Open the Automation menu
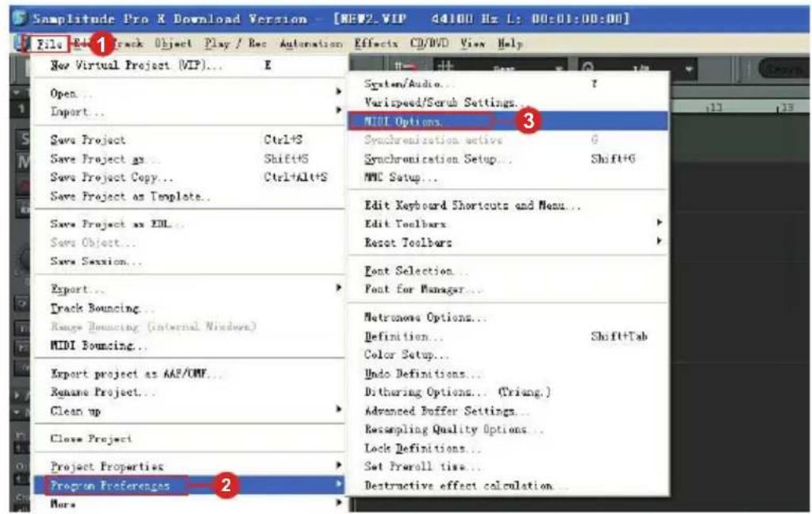The width and height of the screenshot is (812, 514). tap(310, 44)
